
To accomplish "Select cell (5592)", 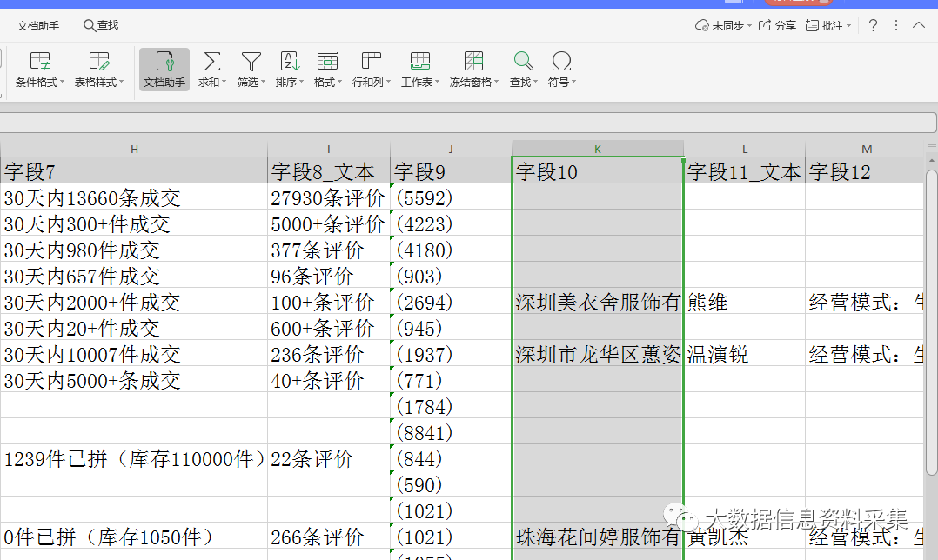I will coord(451,197).
